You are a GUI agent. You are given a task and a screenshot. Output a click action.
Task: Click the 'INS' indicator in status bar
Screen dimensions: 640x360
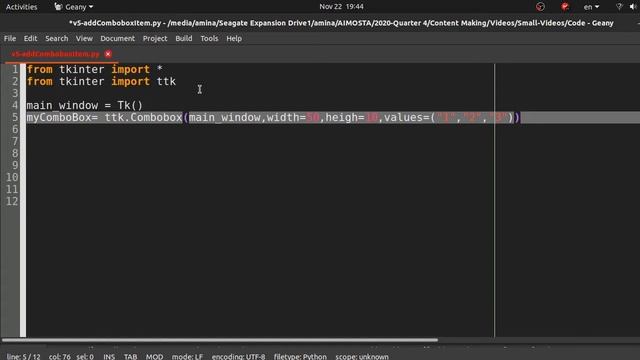click(109, 356)
